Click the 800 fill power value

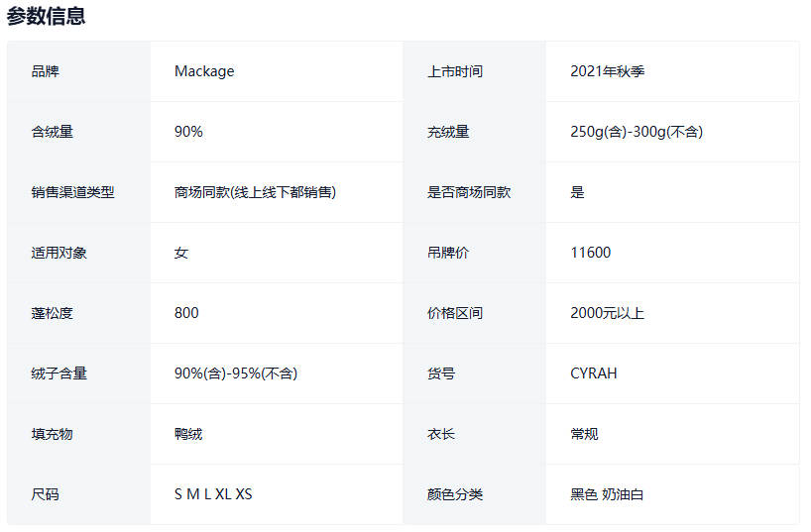[x=186, y=313]
